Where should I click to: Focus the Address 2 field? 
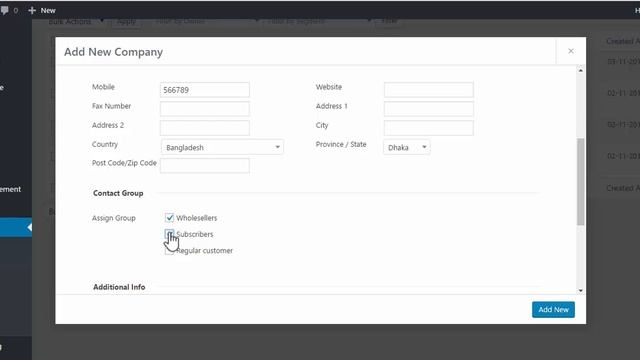pyautogui.click(x=204, y=128)
